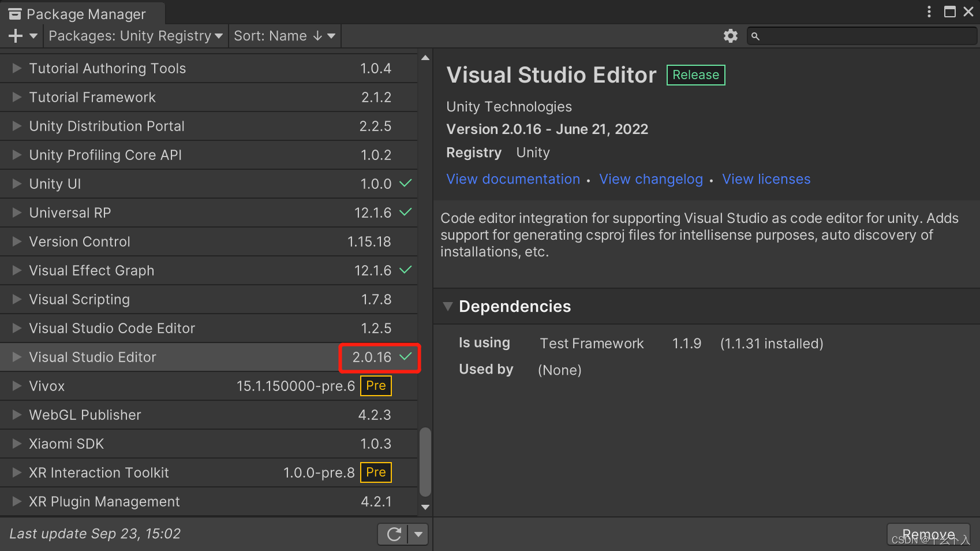The image size is (980, 551).
Task: Click the Pre badge next to Vivox
Action: 376,385
